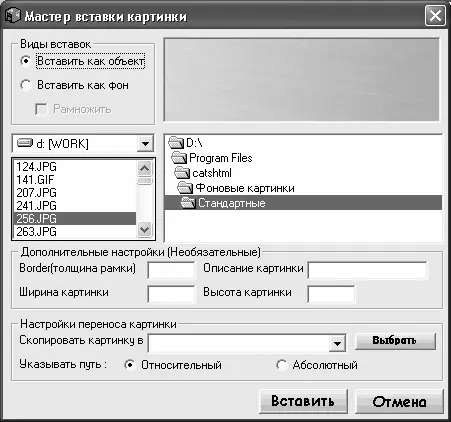The width and height of the screenshot is (451, 422).
Task: Click the 'Вставить' button
Action: tap(303, 401)
